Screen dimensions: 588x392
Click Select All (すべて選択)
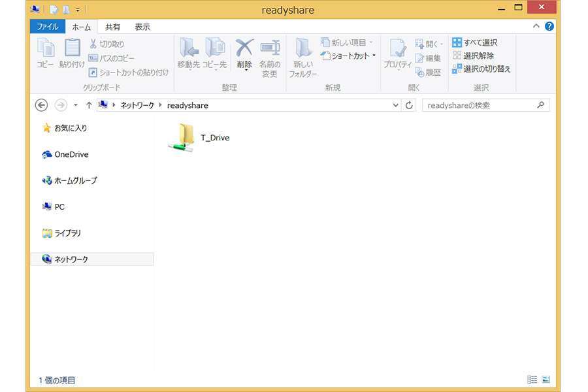tap(474, 43)
